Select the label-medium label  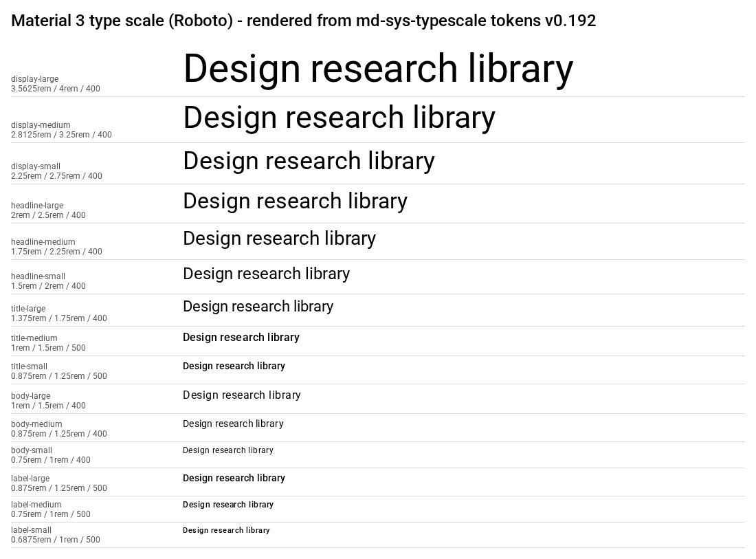click(x=36, y=504)
